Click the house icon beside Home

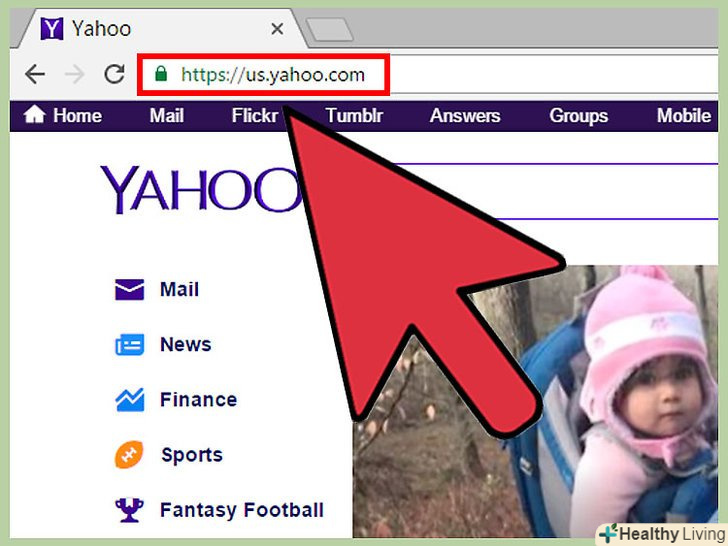click(x=35, y=114)
